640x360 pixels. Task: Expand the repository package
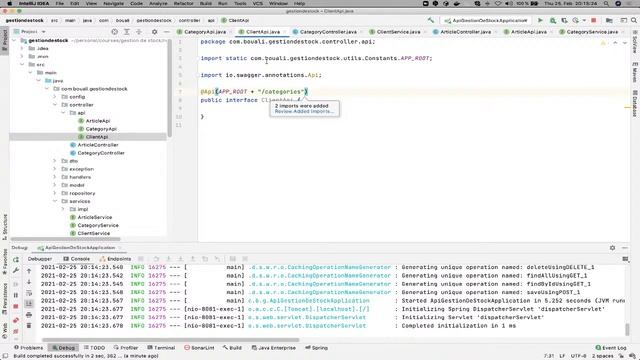[x=55, y=193]
